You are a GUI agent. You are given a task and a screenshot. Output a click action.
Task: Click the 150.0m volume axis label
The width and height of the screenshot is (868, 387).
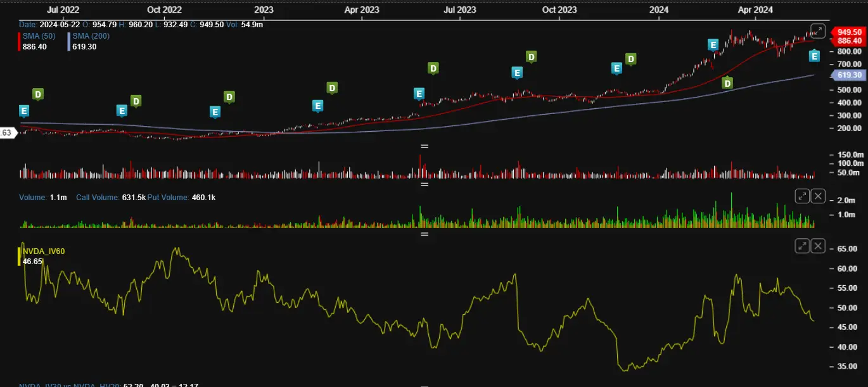pyautogui.click(x=850, y=155)
